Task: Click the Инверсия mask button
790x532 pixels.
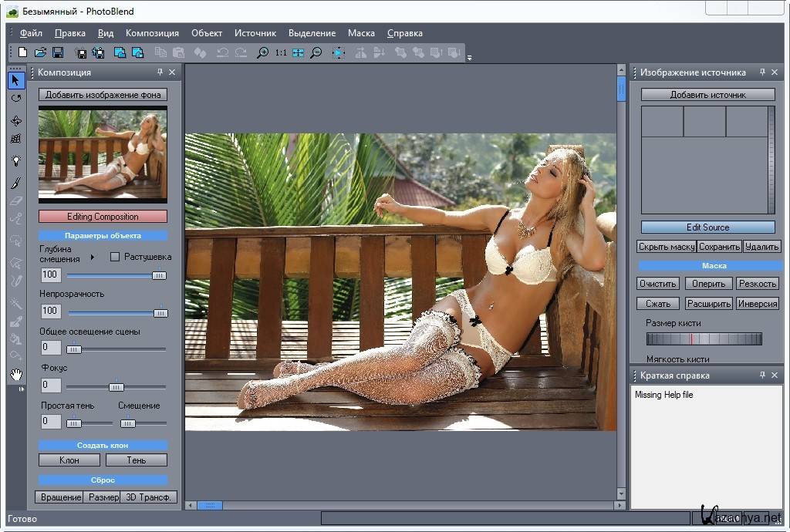Action: tap(757, 304)
